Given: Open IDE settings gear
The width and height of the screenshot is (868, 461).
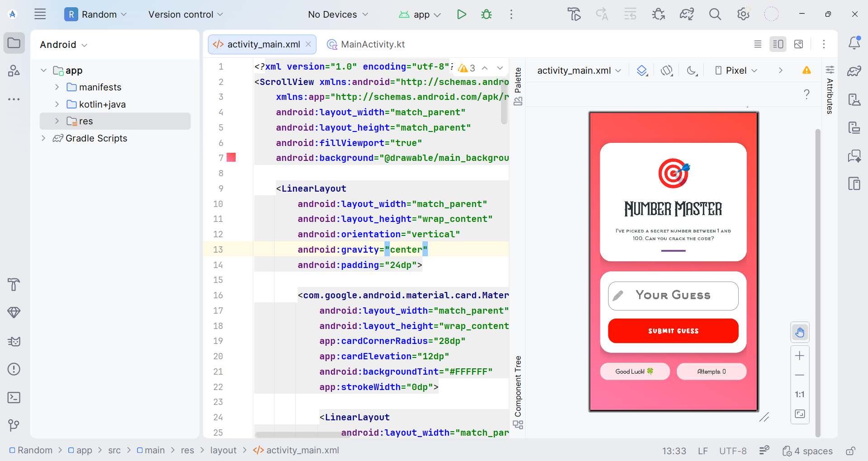Looking at the screenshot, I should (743, 14).
